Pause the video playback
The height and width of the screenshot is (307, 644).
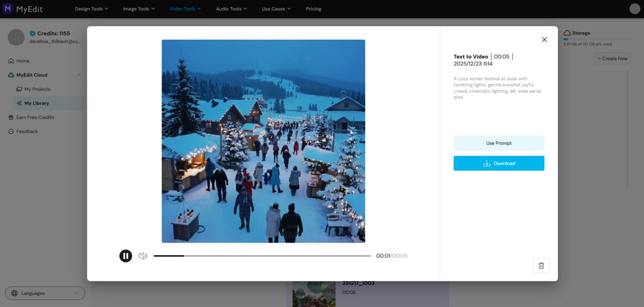tap(125, 256)
